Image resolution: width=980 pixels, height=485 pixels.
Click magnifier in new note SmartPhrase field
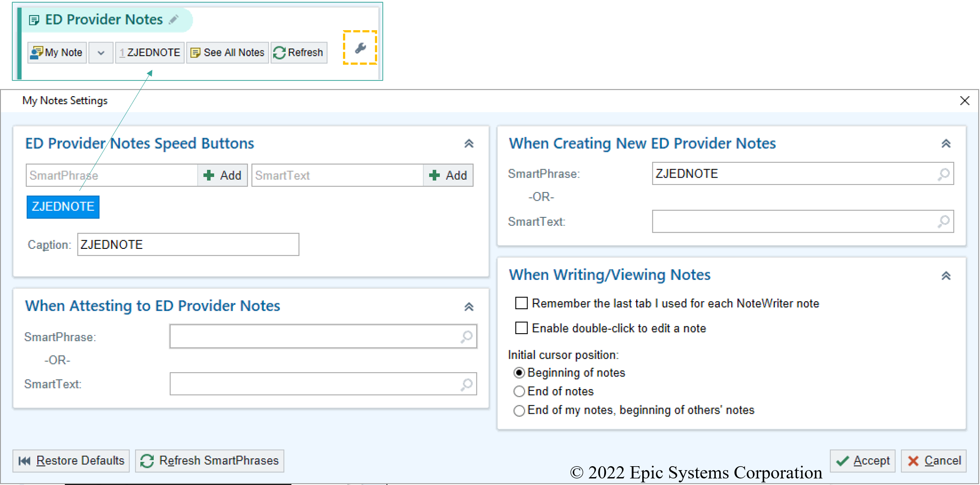944,174
